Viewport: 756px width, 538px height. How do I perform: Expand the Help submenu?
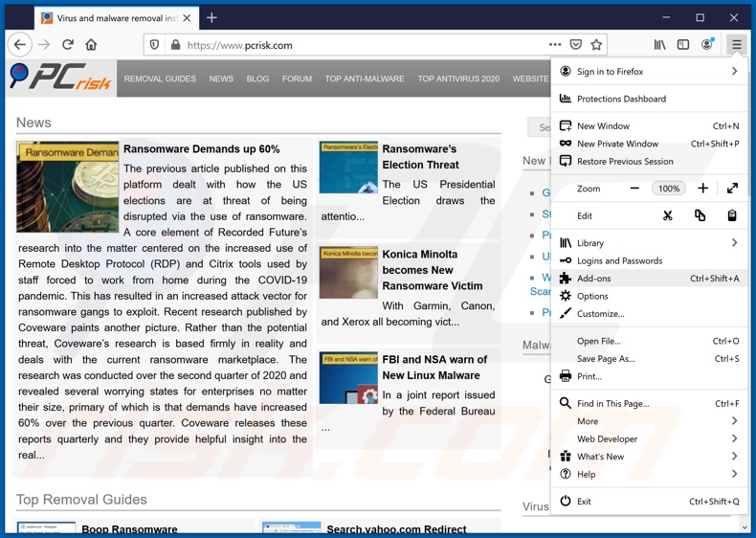649,474
